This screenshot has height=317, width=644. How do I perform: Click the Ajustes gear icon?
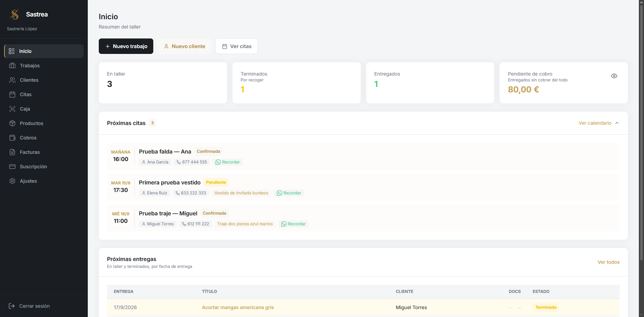point(12,181)
